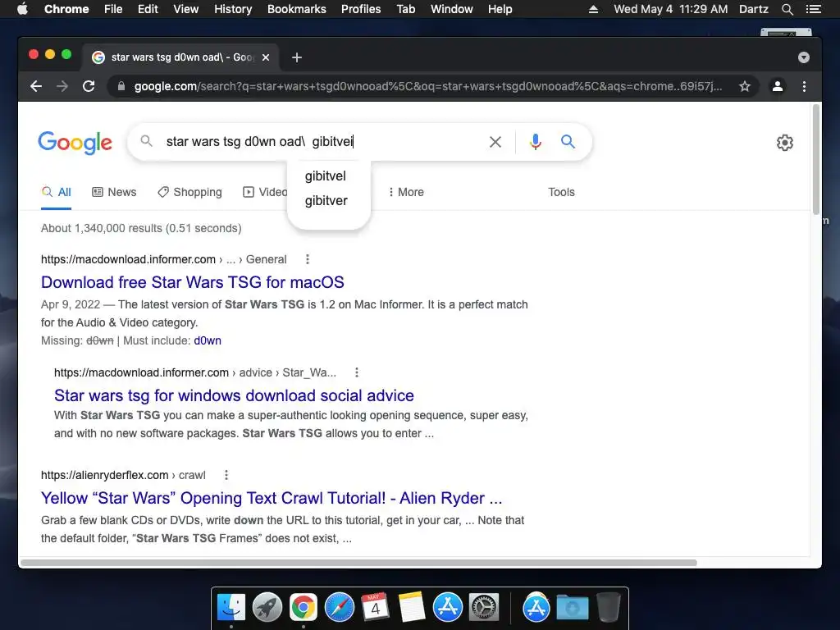Open Trash from the Dock
The width and height of the screenshot is (840, 630).
609,608
